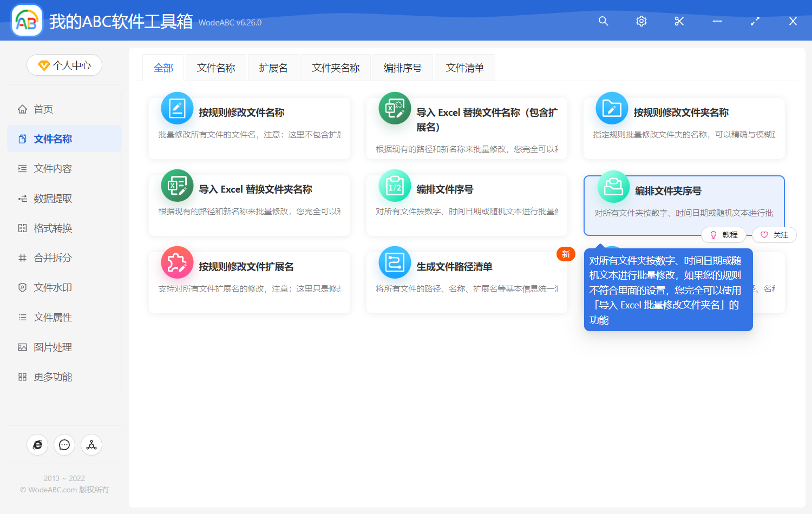Select 数据提取 in the sidebar
Image resolution: width=812 pixels, height=514 pixels.
tap(53, 198)
